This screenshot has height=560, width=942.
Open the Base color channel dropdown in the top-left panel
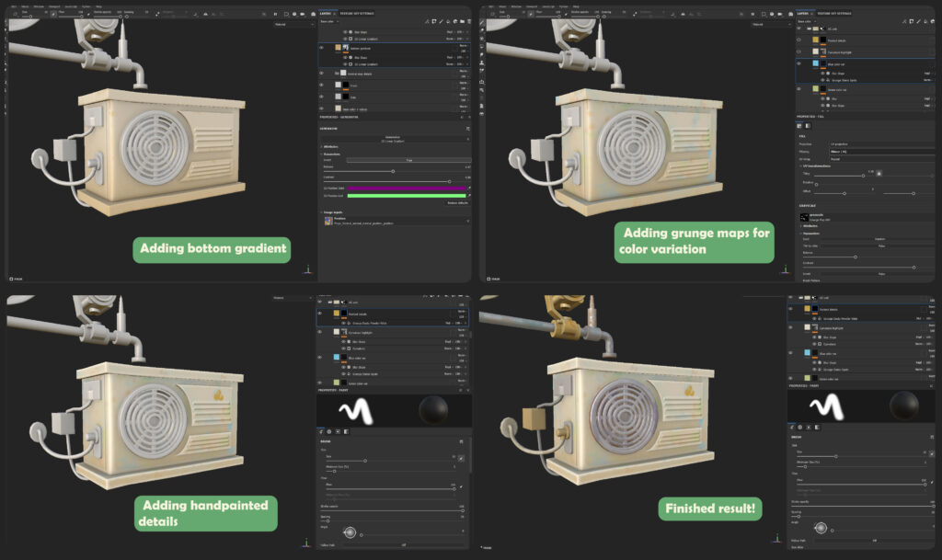click(x=331, y=22)
